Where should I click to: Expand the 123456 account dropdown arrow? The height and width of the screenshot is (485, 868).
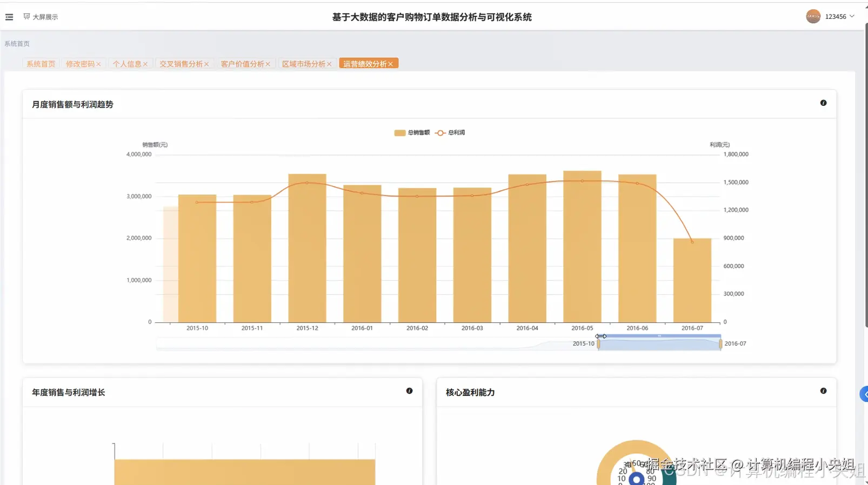pyautogui.click(x=852, y=16)
